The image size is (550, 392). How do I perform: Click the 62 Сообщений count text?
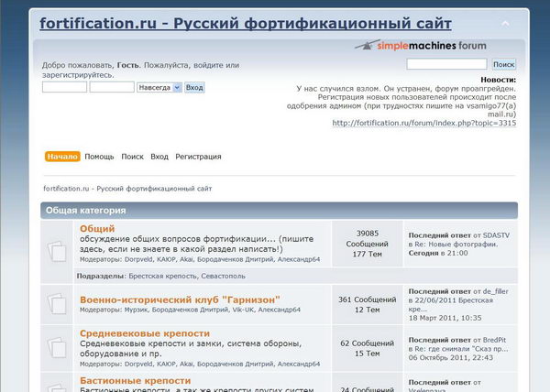[x=368, y=343]
